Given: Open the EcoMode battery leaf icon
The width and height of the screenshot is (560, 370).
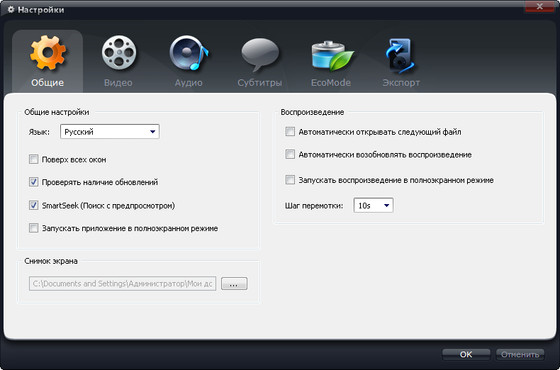Looking at the screenshot, I should pos(332,55).
